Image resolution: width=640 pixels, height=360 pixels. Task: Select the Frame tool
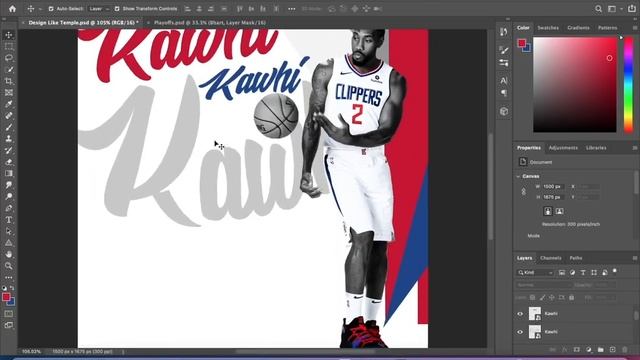point(9,93)
